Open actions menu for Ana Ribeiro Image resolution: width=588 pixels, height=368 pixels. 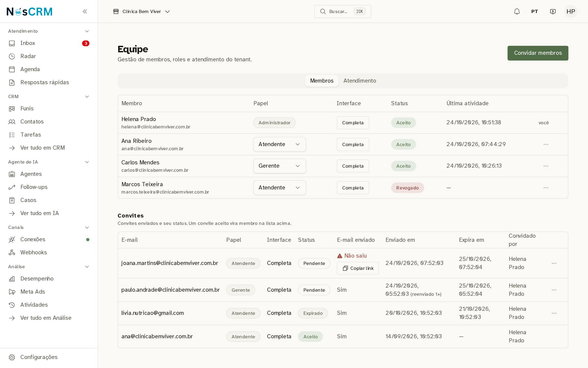[546, 144]
